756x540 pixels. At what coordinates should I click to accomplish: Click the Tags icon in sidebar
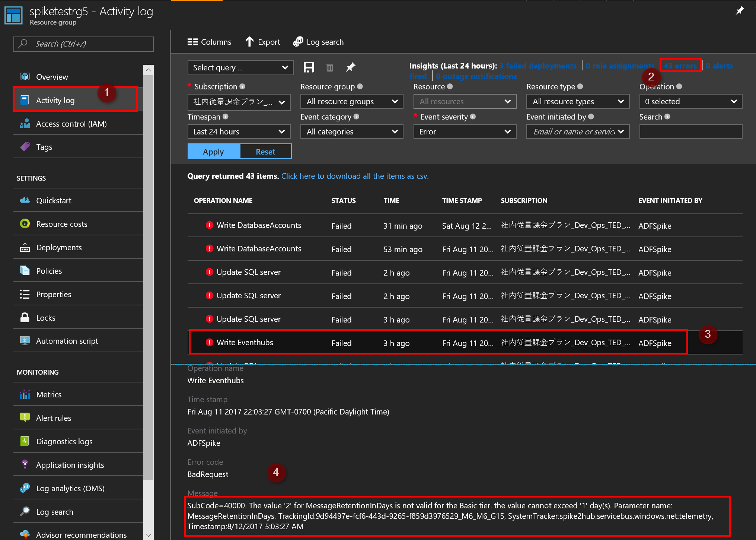[x=25, y=147]
